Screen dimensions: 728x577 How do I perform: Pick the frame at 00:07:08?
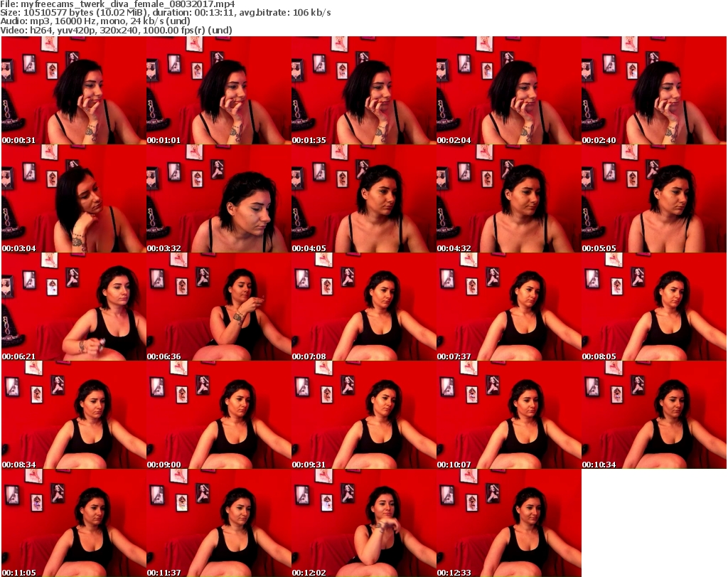(363, 307)
